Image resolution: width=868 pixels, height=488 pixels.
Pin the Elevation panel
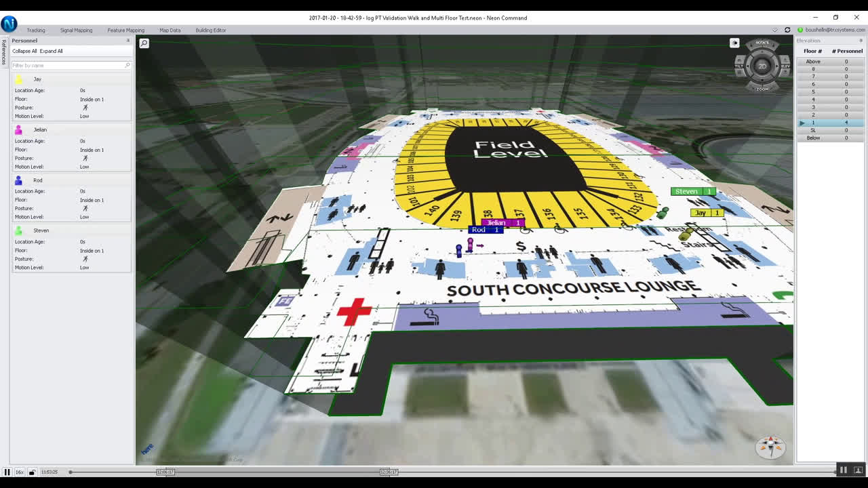pyautogui.click(x=861, y=41)
